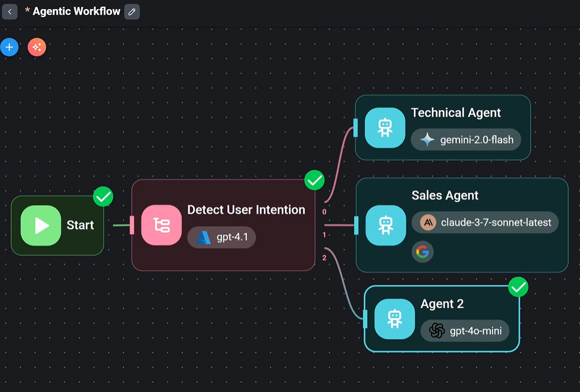This screenshot has width=580, height=392.
Task: Click output port label 1
Action: click(324, 235)
